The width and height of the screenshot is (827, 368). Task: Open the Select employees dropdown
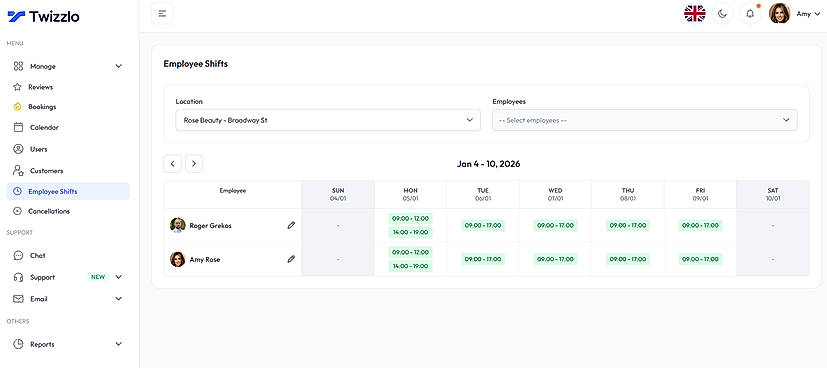coord(645,120)
